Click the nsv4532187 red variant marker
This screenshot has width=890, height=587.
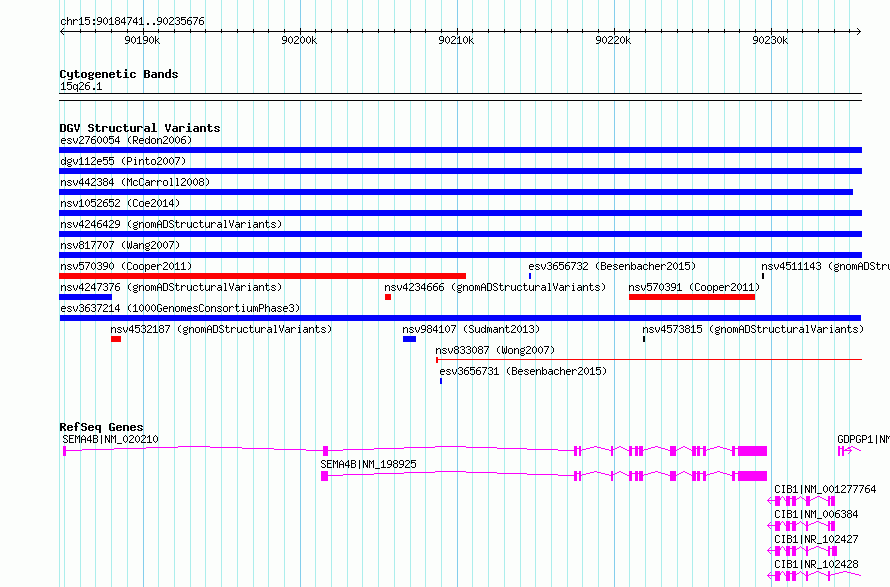point(116,339)
